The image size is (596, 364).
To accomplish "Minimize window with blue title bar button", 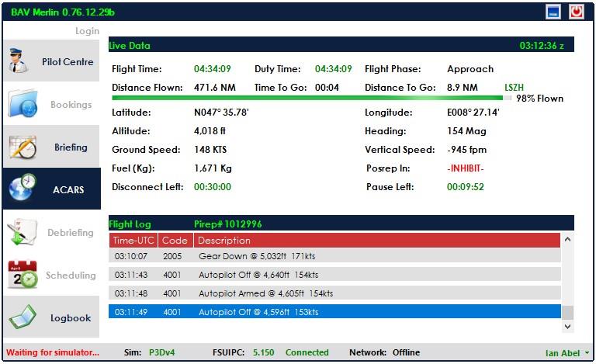I will click(553, 12).
